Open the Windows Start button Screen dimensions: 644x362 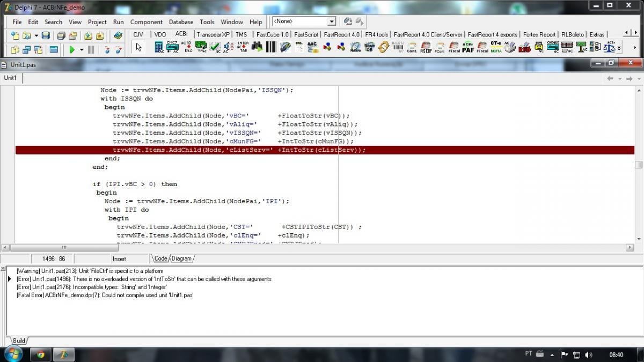pyautogui.click(x=13, y=354)
